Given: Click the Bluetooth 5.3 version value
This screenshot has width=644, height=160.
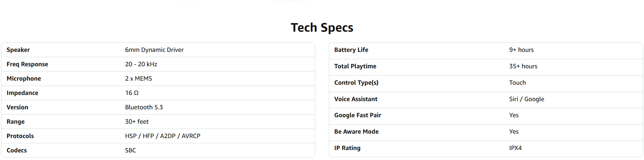Looking at the screenshot, I should point(144,107).
